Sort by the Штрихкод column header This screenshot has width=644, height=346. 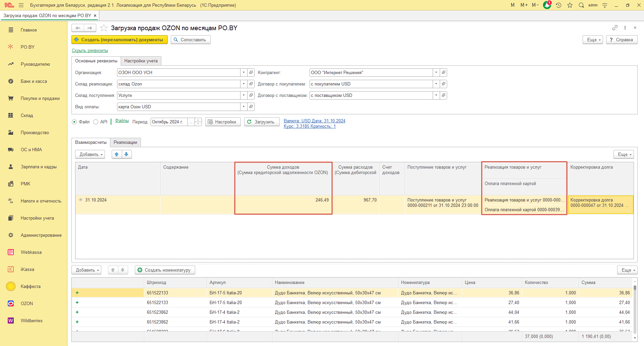click(x=175, y=282)
